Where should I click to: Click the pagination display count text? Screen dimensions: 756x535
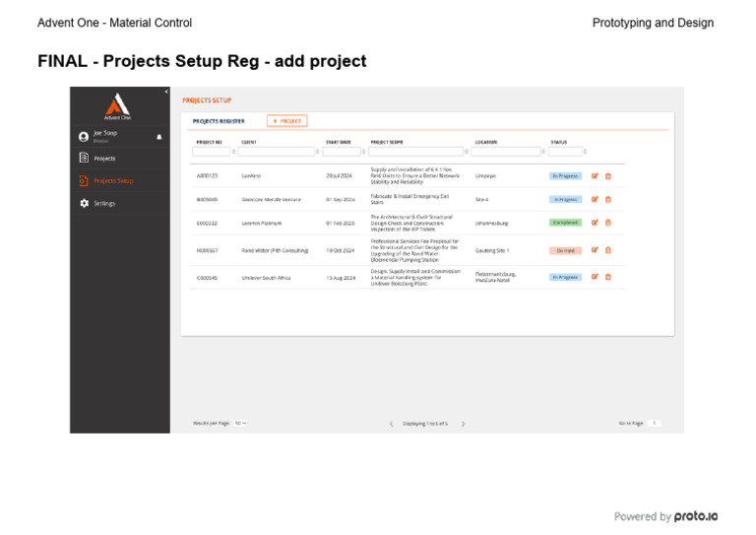[x=425, y=424]
